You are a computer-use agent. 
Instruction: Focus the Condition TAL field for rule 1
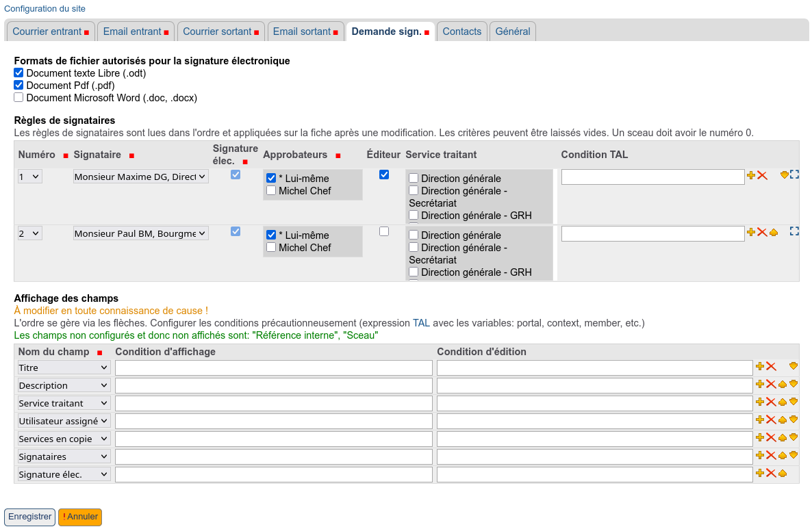pos(653,177)
